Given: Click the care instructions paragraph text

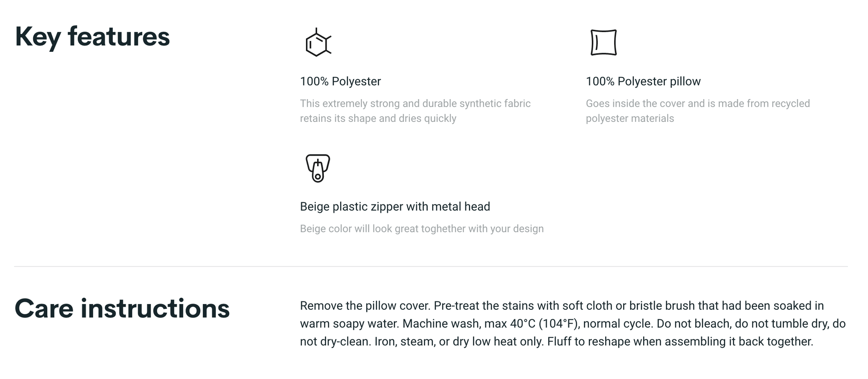Looking at the screenshot, I should [572, 324].
